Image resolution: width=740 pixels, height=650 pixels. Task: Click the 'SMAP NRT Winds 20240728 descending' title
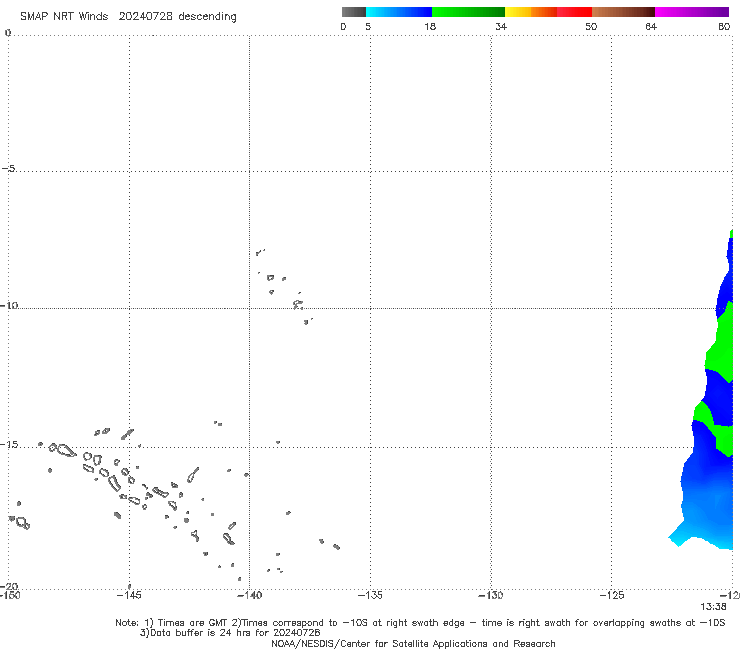(128, 17)
